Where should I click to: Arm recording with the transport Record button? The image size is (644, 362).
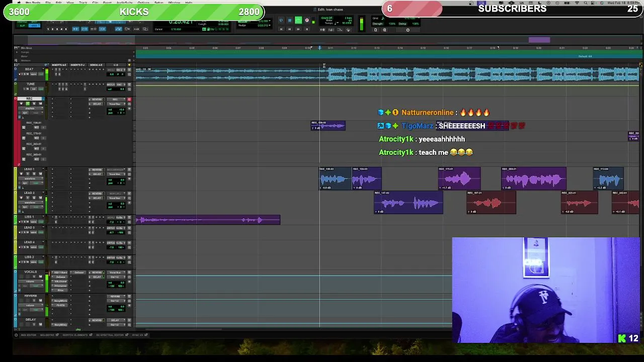(x=307, y=20)
